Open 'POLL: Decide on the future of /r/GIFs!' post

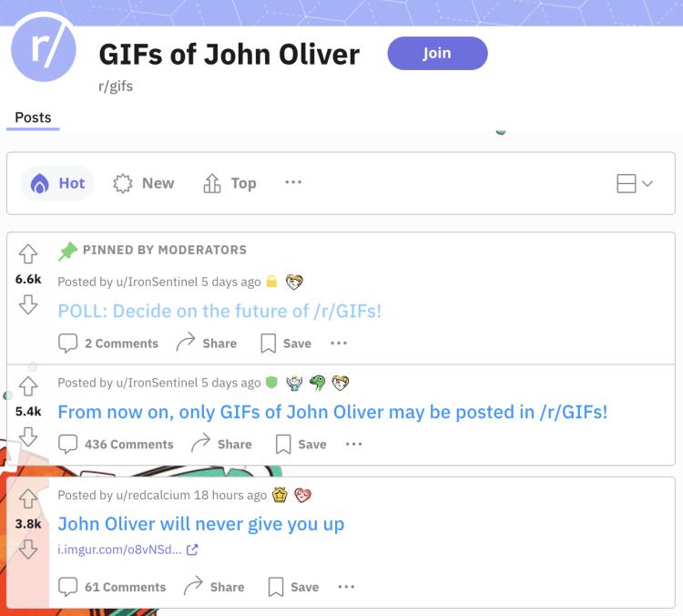click(x=219, y=312)
